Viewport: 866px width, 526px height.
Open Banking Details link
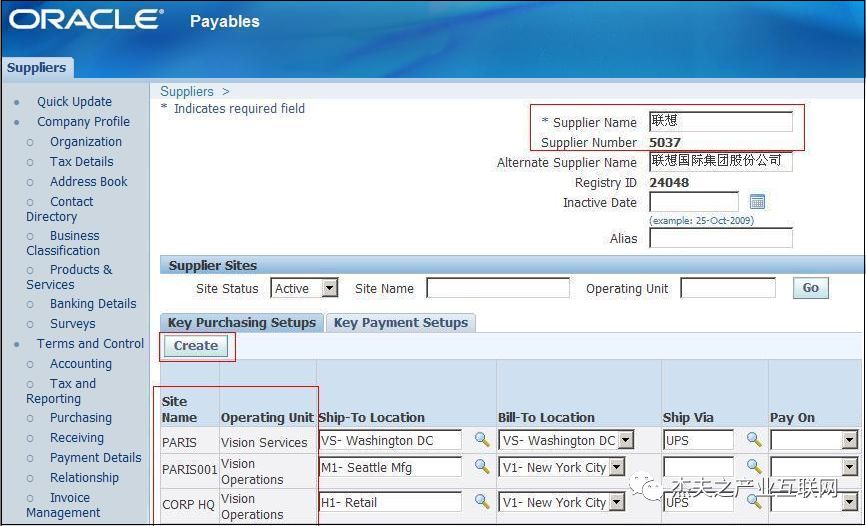point(93,304)
